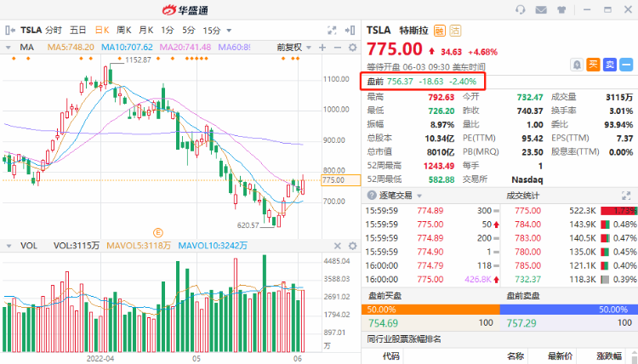Switch to 分时 chart tab
Viewport: 638px width, 364px height.
(54, 30)
